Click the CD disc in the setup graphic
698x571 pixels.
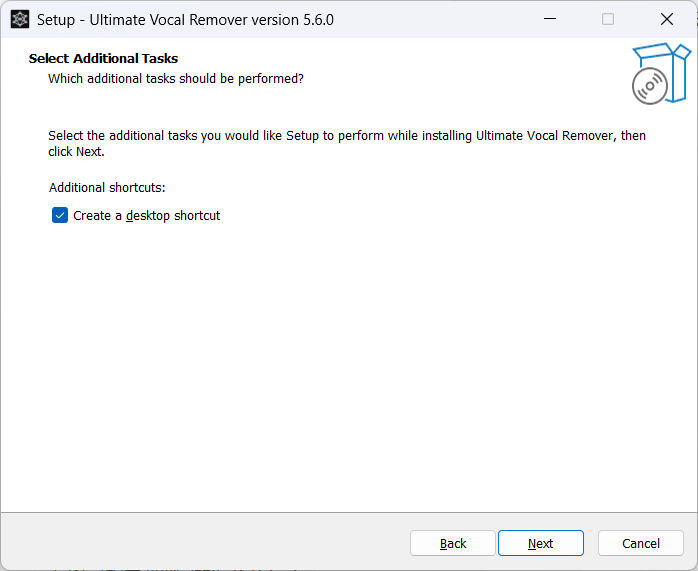click(x=649, y=87)
